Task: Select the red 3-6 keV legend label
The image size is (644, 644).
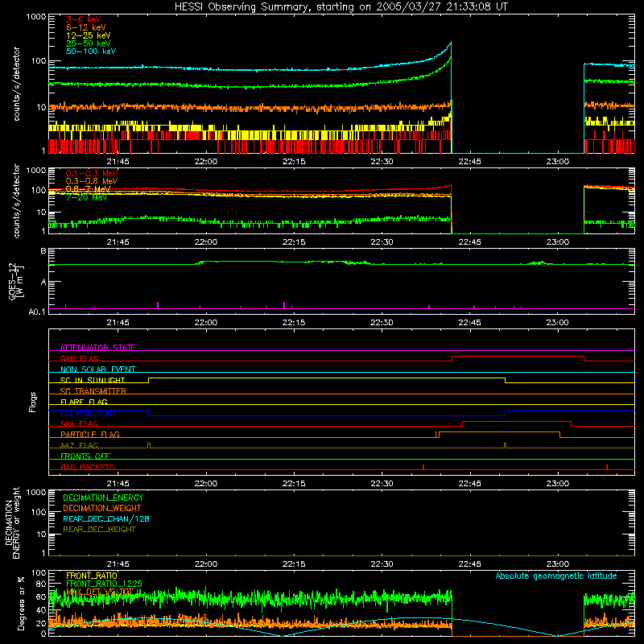Action: [83, 19]
